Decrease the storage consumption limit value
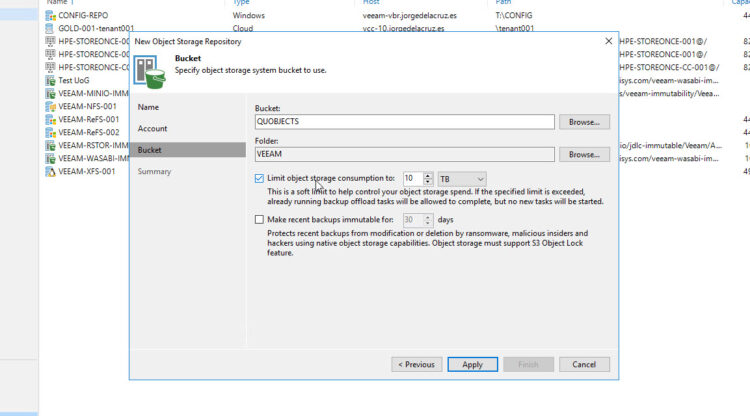This screenshot has width=750, height=416. point(428,182)
